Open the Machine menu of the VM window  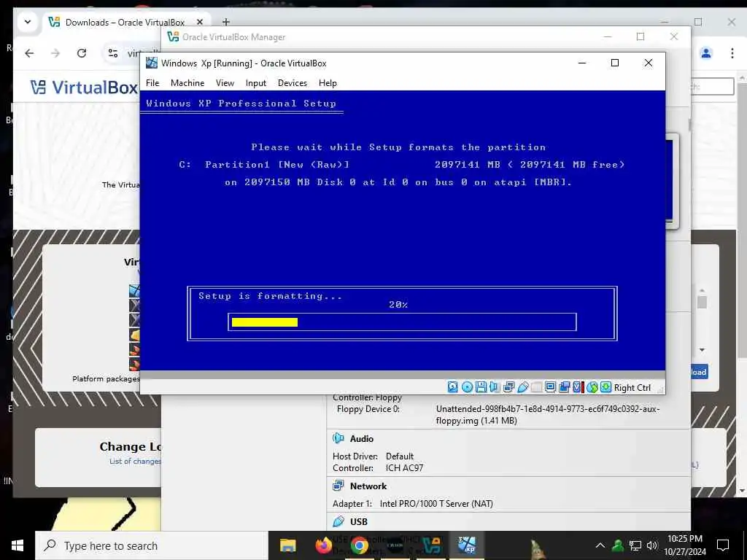(x=187, y=83)
